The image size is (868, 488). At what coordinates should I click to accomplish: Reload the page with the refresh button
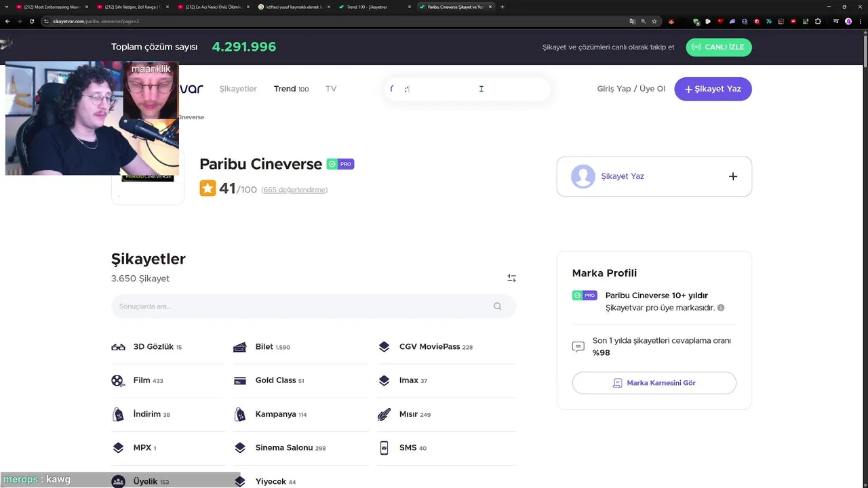pyautogui.click(x=31, y=22)
